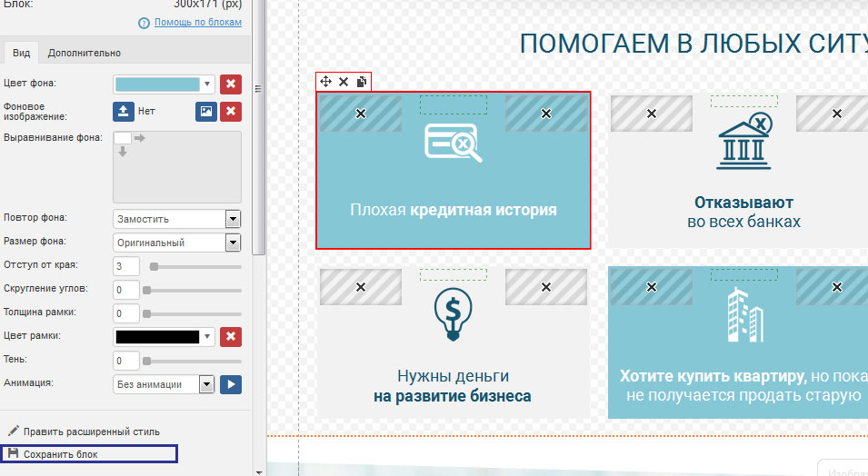
Task: Play the animation preview
Action: pyautogui.click(x=231, y=384)
